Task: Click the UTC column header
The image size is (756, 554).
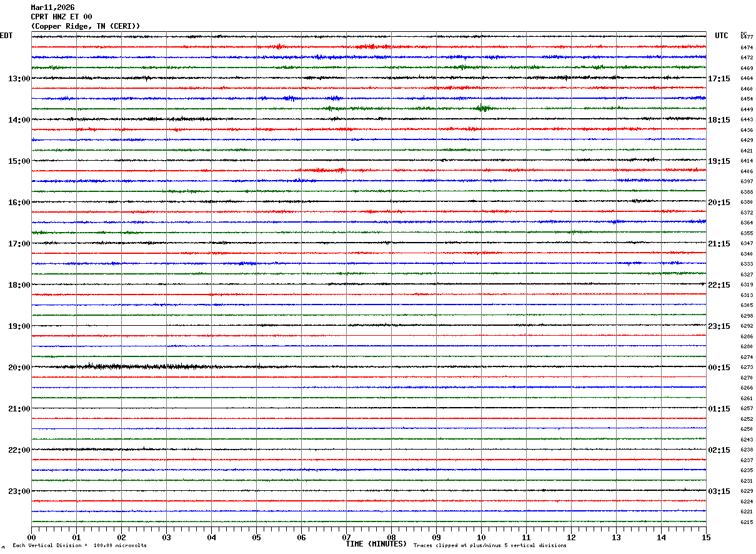Action: tap(722, 36)
